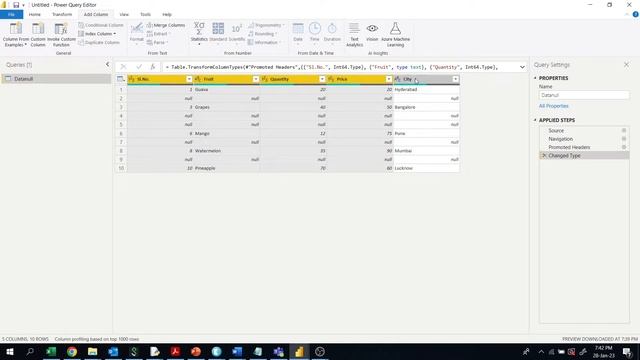The height and width of the screenshot is (360, 640).
Task: Select the Pineapple cell
Action: coord(227,168)
